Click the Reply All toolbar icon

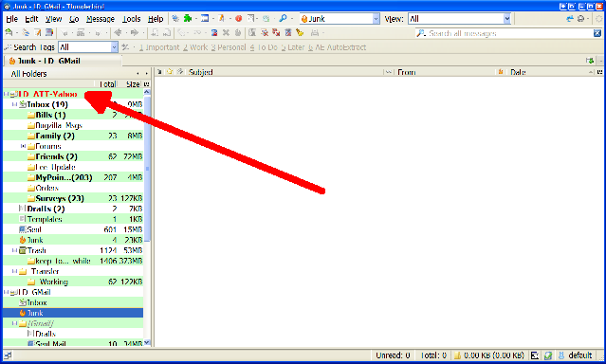(x=81, y=33)
